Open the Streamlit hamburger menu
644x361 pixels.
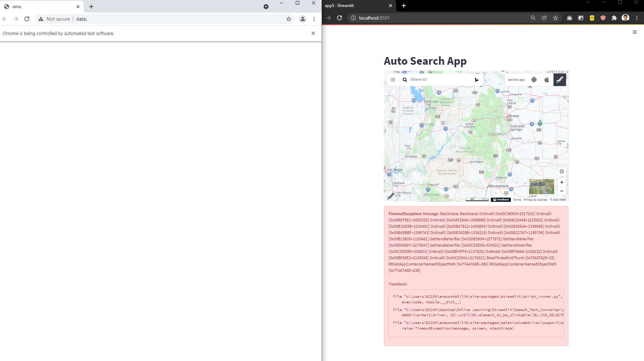(x=635, y=32)
